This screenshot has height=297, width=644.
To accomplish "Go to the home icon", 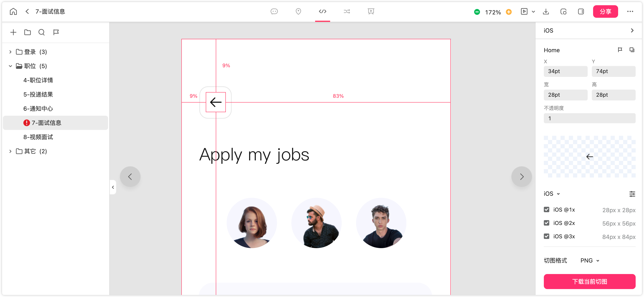I will click(13, 11).
